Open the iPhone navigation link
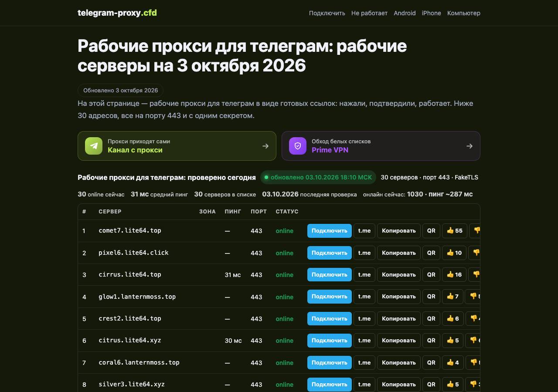Viewport: 558px width, 392px height. pyautogui.click(x=432, y=13)
